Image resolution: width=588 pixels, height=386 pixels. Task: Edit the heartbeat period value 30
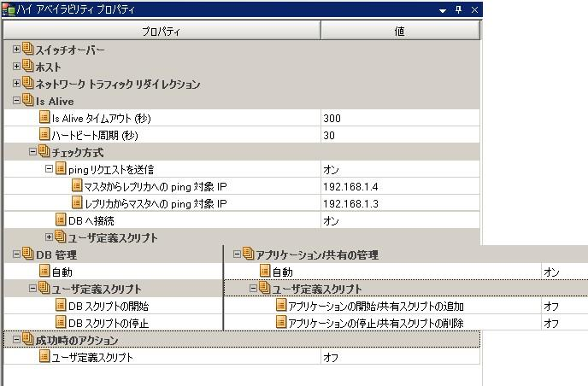[400, 135]
